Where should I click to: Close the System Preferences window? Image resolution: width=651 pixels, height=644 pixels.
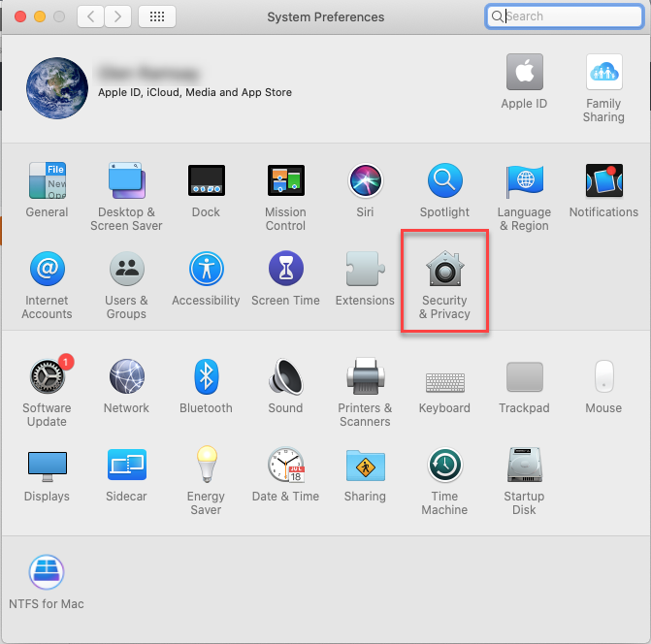coord(20,16)
